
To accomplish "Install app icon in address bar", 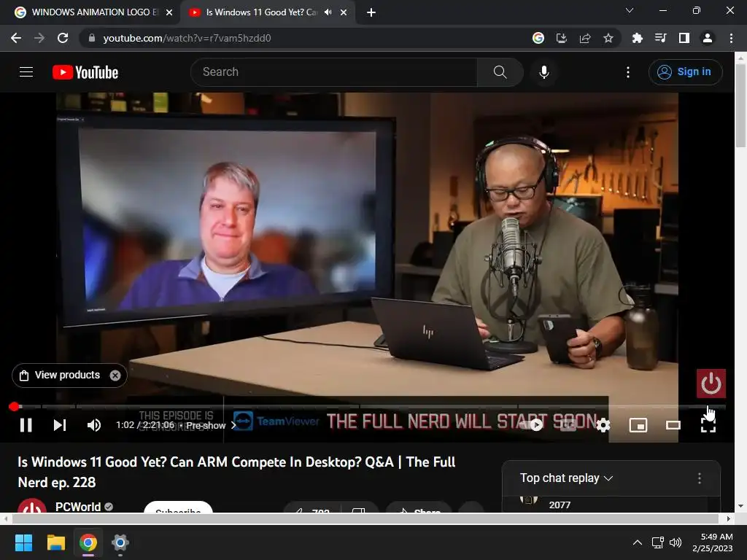I will point(562,38).
